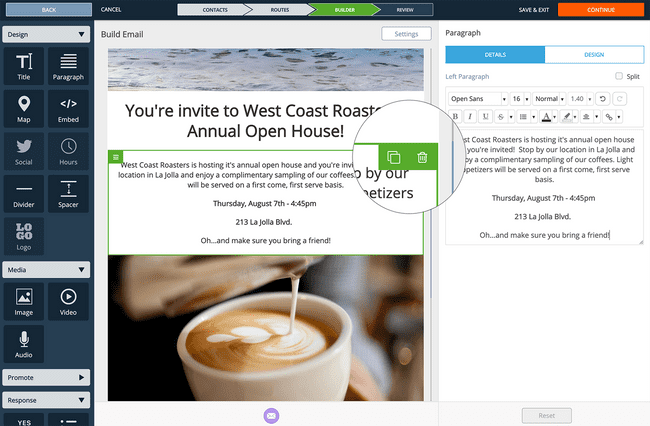Click the highlight color button
This screenshot has width=650, height=426.
coord(566,117)
